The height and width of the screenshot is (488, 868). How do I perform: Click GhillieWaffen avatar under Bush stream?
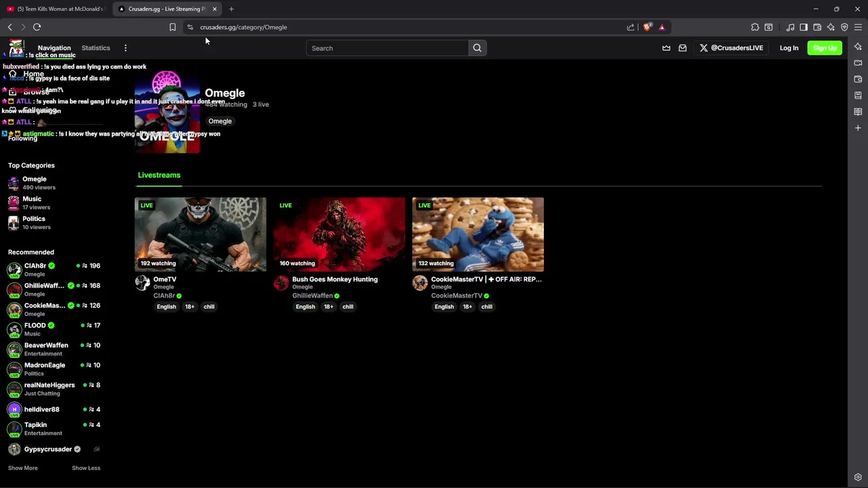(281, 283)
